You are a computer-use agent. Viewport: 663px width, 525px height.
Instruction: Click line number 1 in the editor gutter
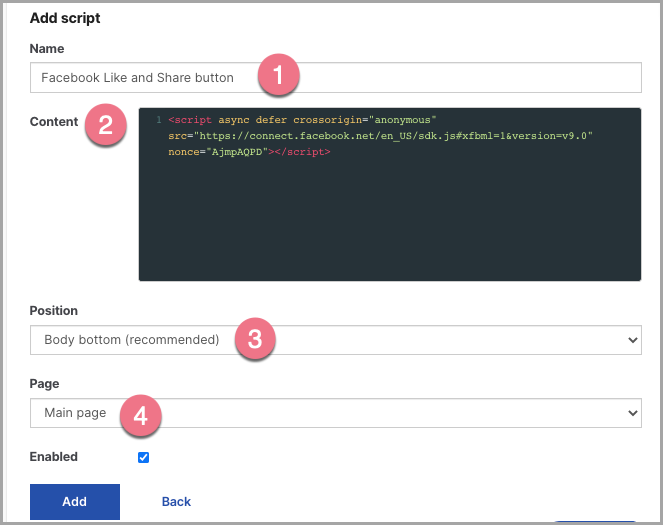pos(159,120)
